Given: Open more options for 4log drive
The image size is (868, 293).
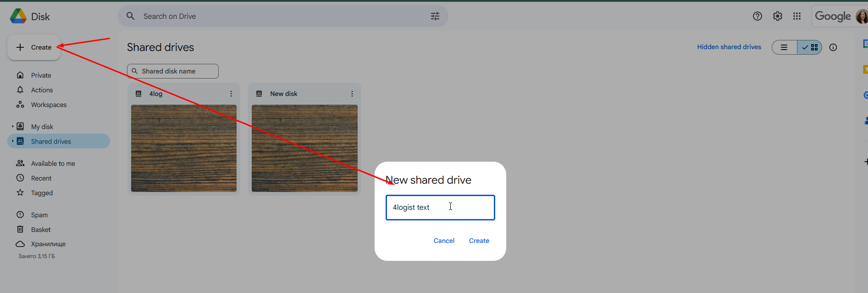Looking at the screenshot, I should [231, 94].
